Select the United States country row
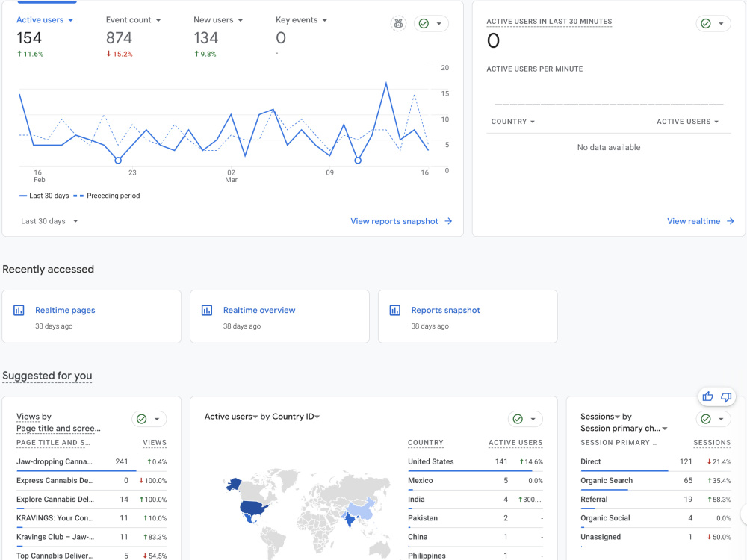 click(475, 462)
